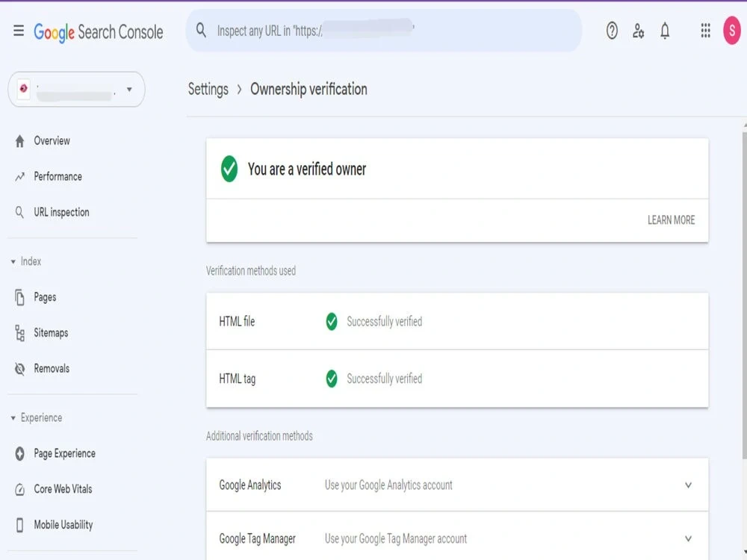
Task: Click the Core Web Vitals gauge icon
Action: point(19,489)
